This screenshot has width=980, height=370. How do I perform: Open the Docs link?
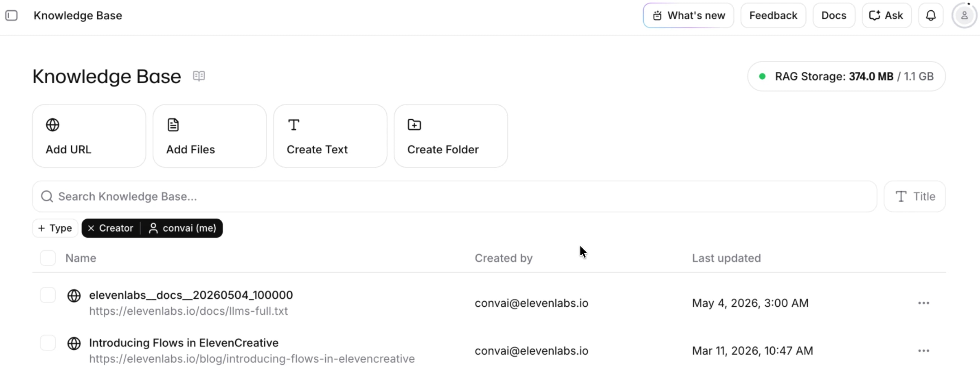coord(834,16)
